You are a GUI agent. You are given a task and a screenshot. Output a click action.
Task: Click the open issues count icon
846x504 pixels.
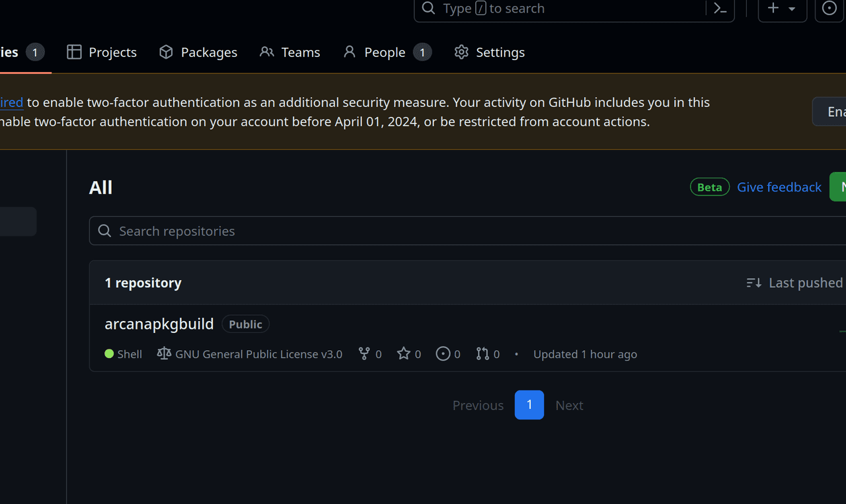pos(443,354)
